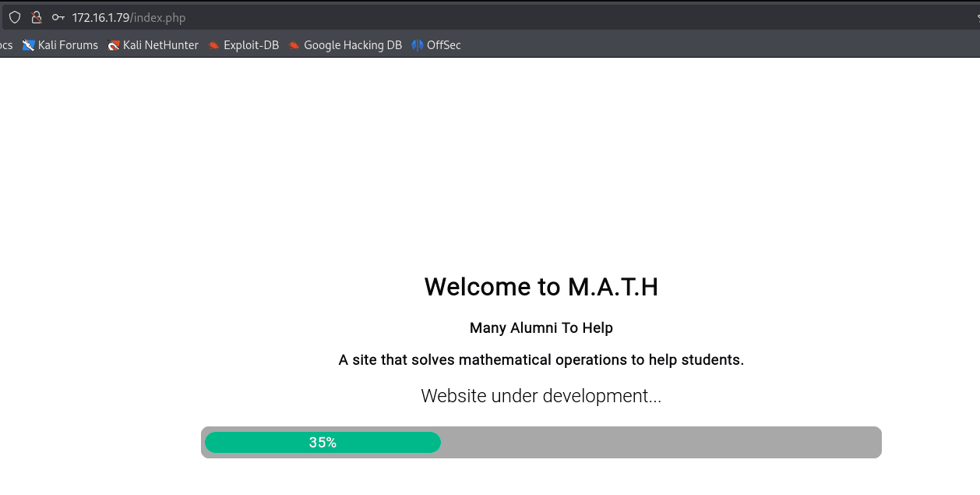This screenshot has width=980, height=495.
Task: Open the OffSec bookmark
Action: [436, 45]
